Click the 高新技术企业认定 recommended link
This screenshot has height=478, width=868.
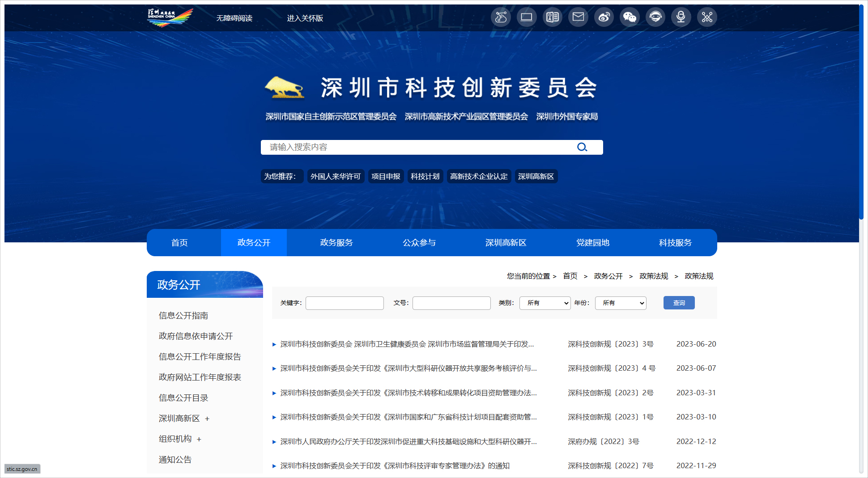tap(479, 177)
